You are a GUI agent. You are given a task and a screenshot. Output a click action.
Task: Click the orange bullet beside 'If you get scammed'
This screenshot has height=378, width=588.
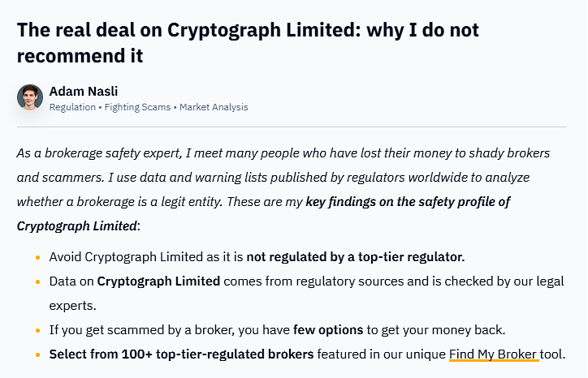point(37,330)
